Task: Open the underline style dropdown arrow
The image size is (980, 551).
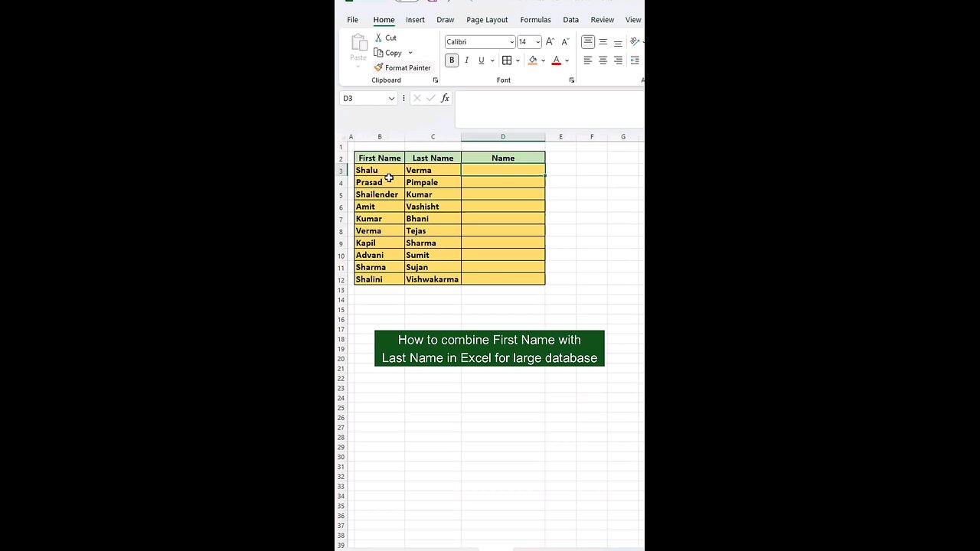Action: point(492,60)
